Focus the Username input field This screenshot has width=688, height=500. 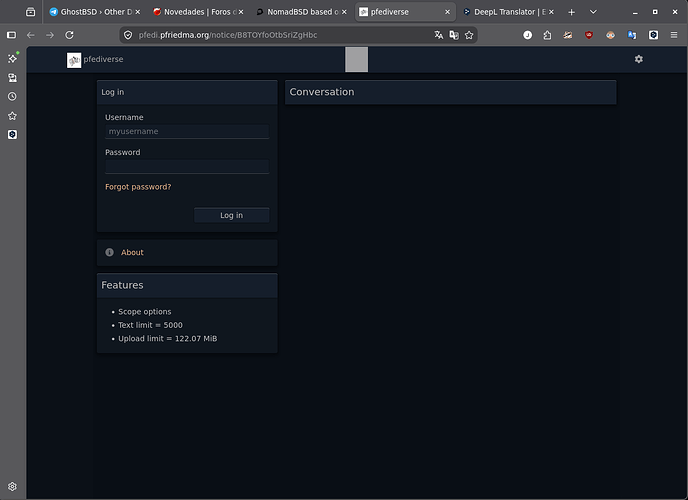(187, 132)
